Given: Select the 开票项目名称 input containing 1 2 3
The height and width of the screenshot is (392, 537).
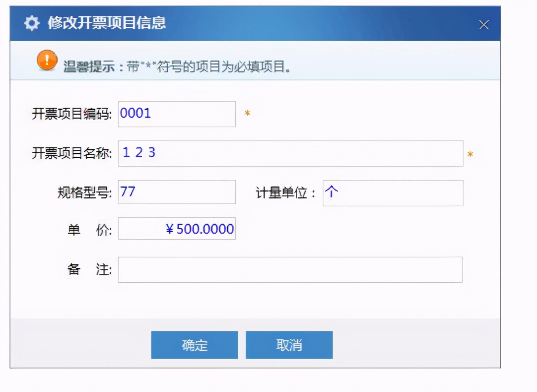Looking at the screenshot, I should (x=290, y=153).
